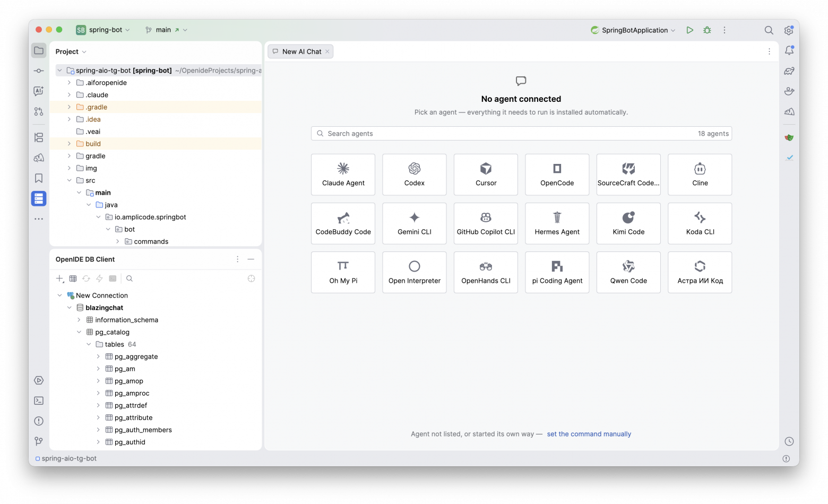Viewport: 828px width, 504px height.
Task: Open the main branch dropdown
Action: coord(166,30)
